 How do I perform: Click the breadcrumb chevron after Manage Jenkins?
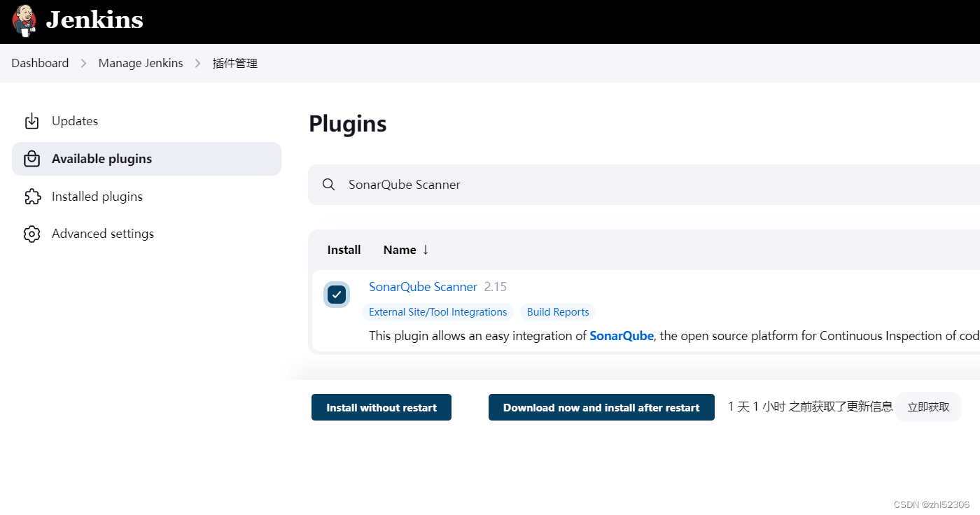pos(198,63)
